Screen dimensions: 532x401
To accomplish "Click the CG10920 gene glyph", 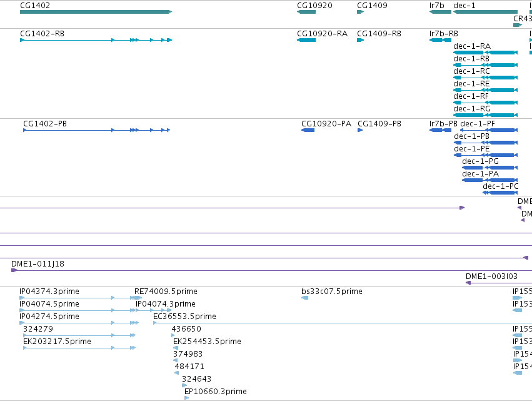I will coord(306,12).
